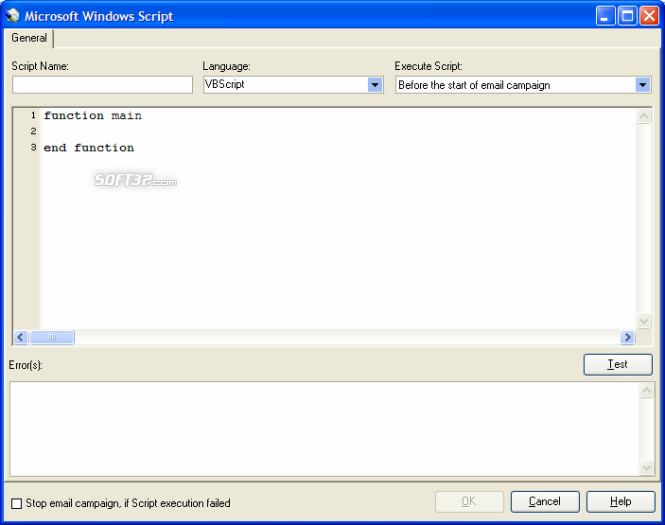Switch to the General tab

tap(29, 38)
